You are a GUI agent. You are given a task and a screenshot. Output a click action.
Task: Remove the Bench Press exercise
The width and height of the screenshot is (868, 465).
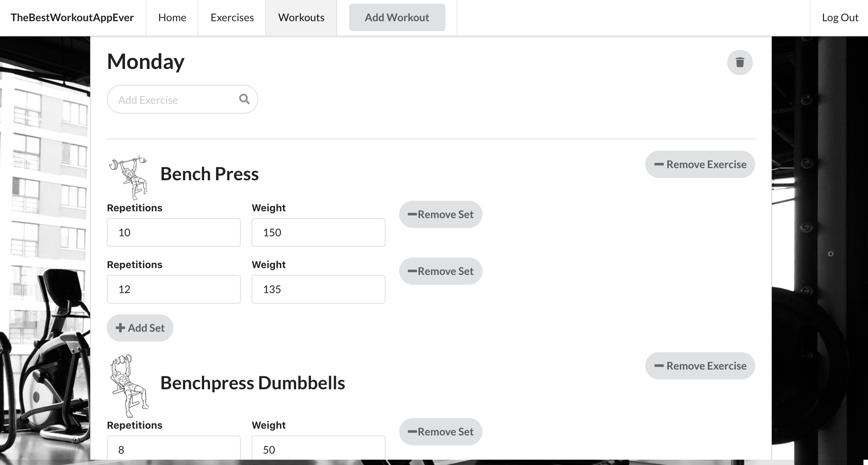pos(699,164)
